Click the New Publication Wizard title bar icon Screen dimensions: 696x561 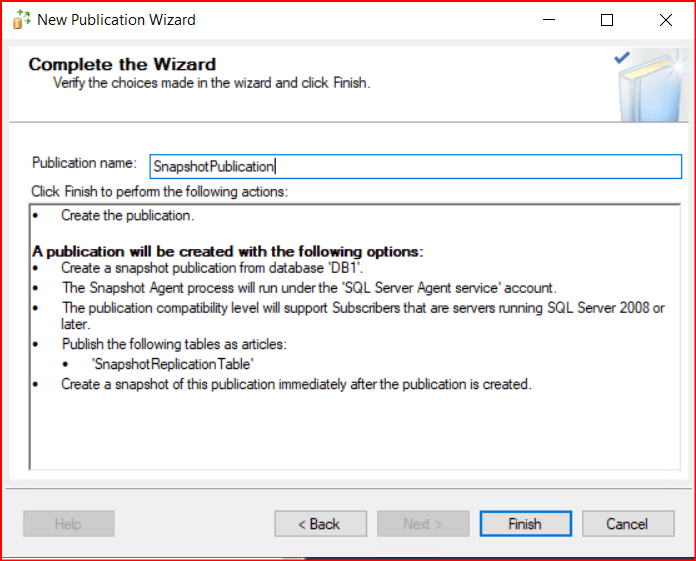click(x=21, y=20)
